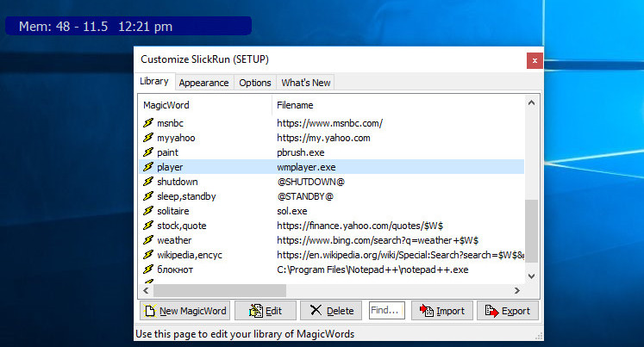Click the lightning icon beside msnbc

(x=147, y=123)
